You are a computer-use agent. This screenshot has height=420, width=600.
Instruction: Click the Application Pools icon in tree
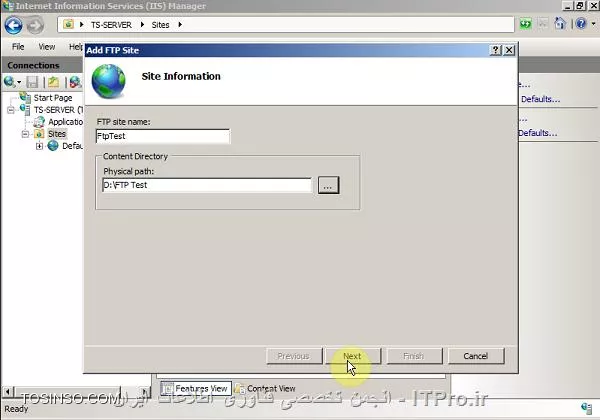[x=39, y=122]
